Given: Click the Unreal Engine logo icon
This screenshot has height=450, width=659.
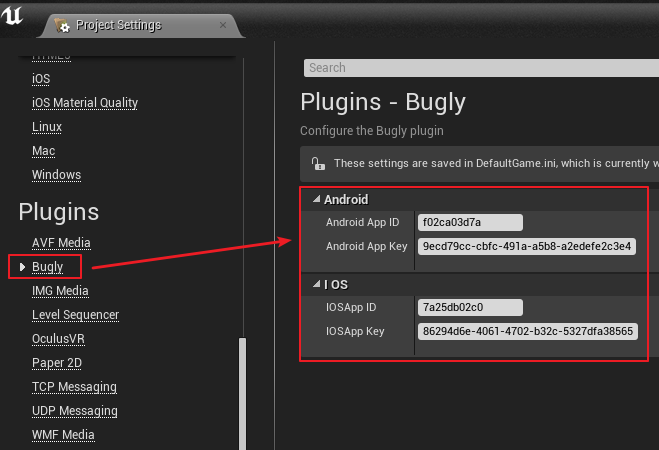Looking at the screenshot, I should pyautogui.click(x=11, y=16).
